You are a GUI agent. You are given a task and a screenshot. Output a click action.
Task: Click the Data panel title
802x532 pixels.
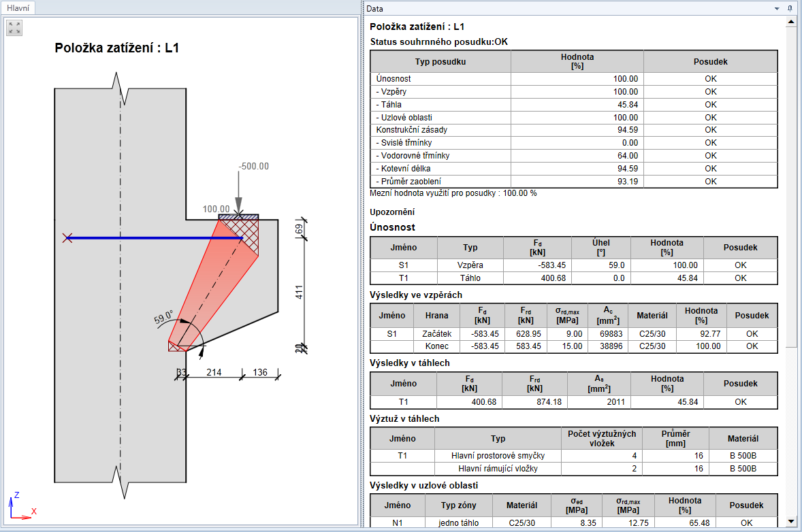coord(374,9)
